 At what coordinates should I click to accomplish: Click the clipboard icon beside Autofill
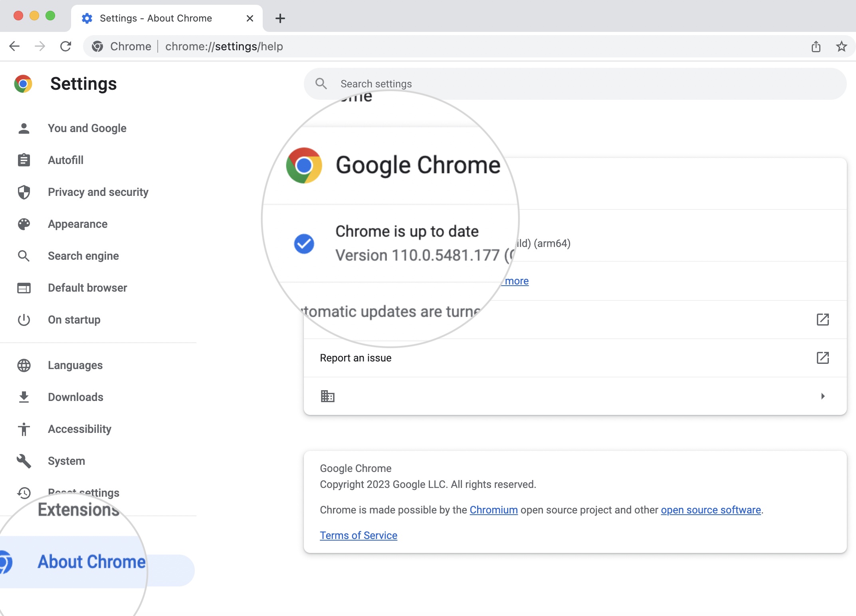(x=24, y=160)
